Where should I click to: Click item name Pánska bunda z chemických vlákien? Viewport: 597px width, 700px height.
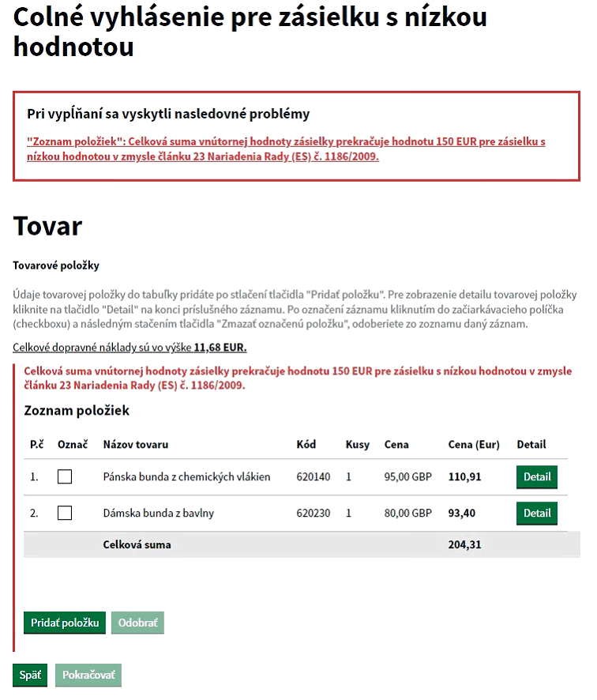click(x=186, y=476)
